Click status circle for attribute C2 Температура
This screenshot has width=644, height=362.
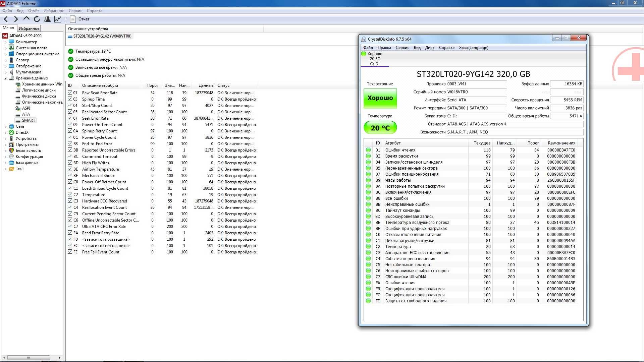[x=368, y=247]
